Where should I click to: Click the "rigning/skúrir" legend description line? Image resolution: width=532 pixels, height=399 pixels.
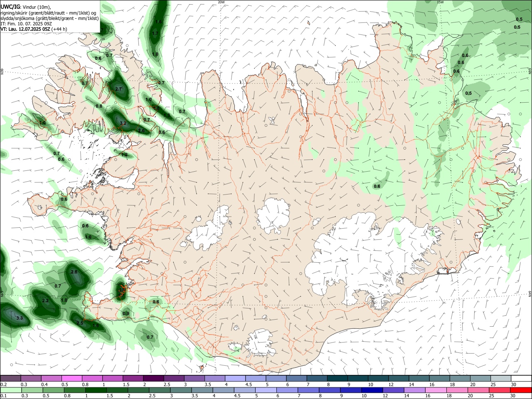point(49,13)
